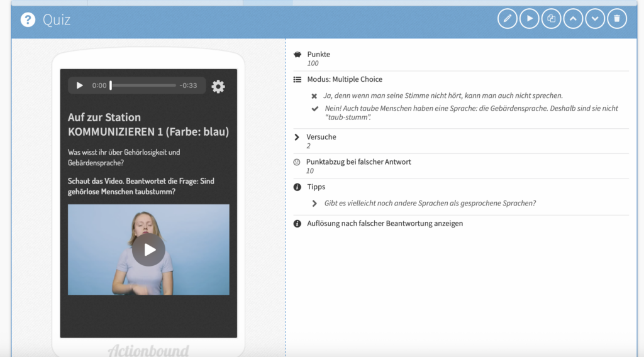Screen dimensions: 644x357
Task: Click 'Punktabzug bei falscher Antwort' label
Action: pyautogui.click(x=358, y=162)
